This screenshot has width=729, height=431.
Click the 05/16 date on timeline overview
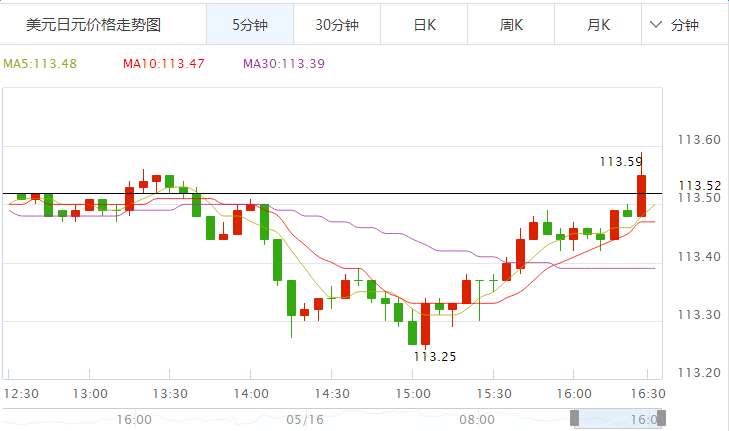[305, 420]
